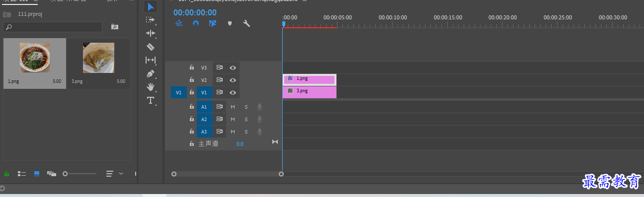
Task: Toggle V1 source patching button
Action: click(x=179, y=92)
